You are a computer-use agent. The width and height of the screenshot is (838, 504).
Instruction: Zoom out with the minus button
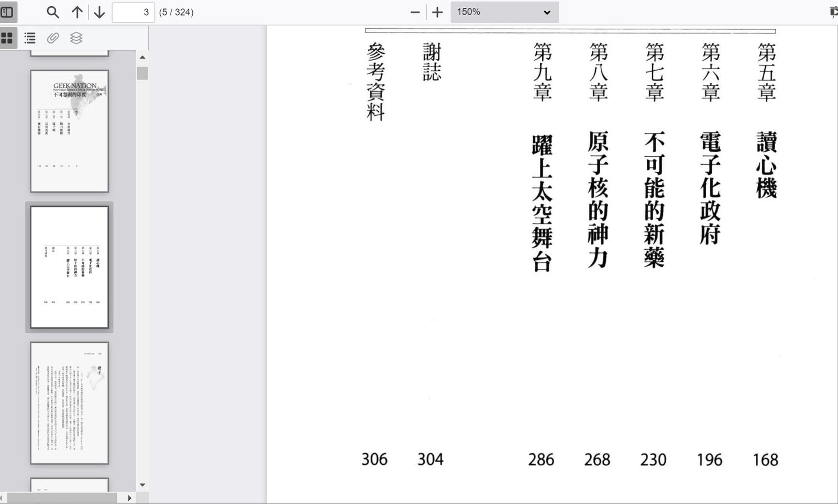[x=415, y=12]
